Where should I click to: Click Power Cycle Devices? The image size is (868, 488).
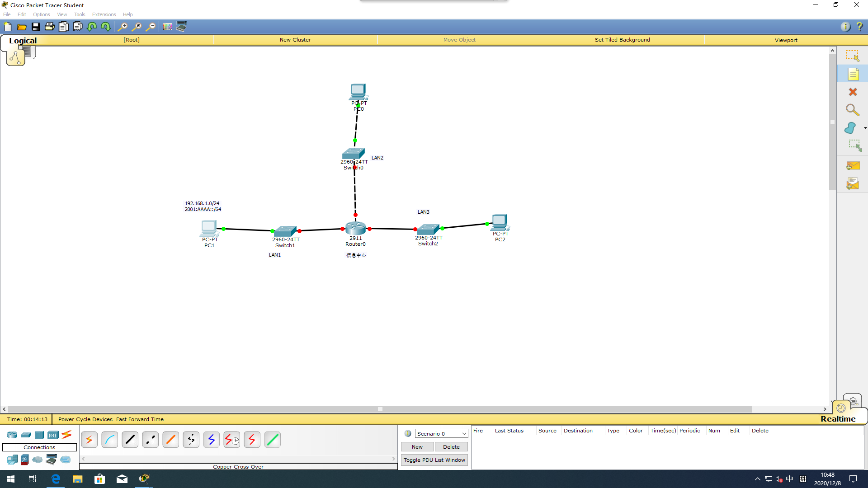click(x=85, y=419)
